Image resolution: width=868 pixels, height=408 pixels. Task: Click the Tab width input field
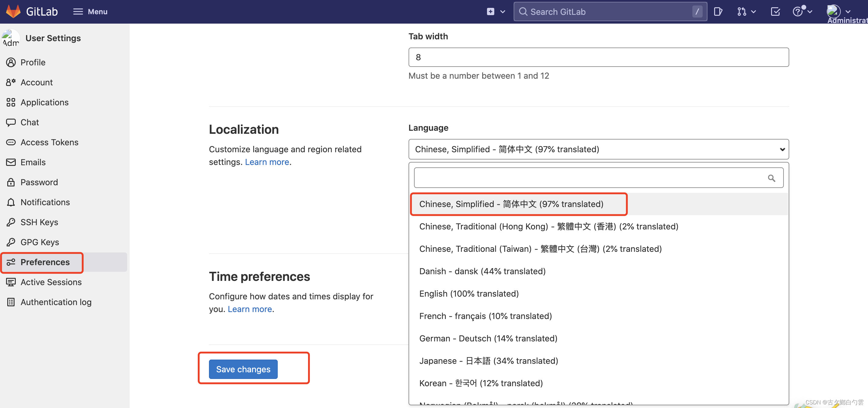(x=598, y=57)
